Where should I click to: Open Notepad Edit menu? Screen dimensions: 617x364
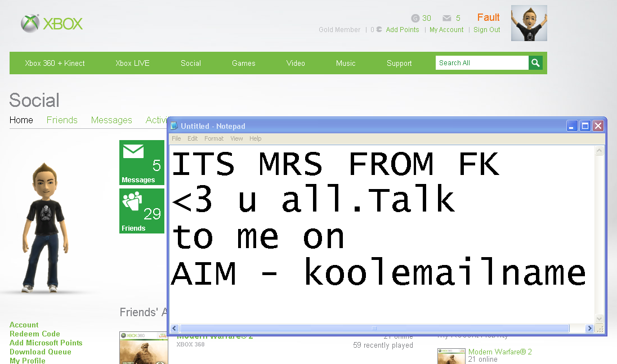(193, 138)
